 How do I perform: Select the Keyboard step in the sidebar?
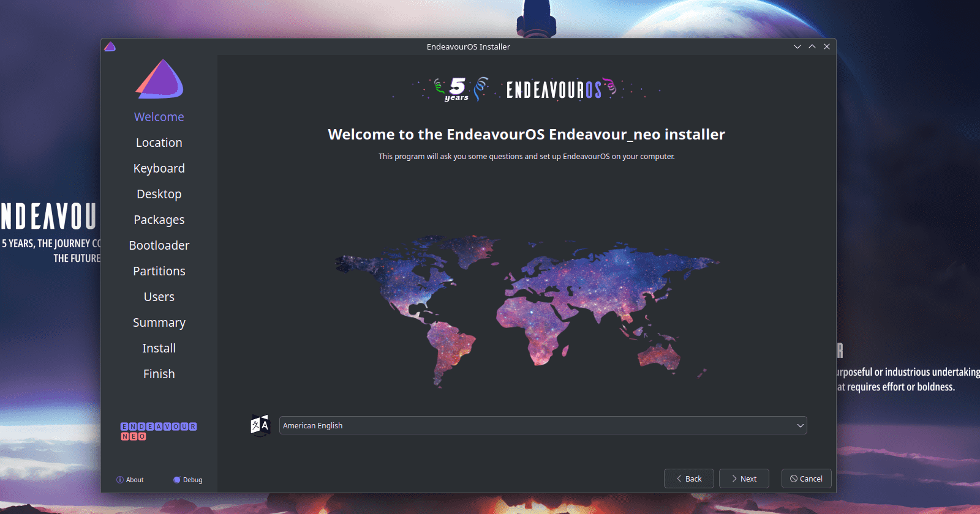(159, 168)
